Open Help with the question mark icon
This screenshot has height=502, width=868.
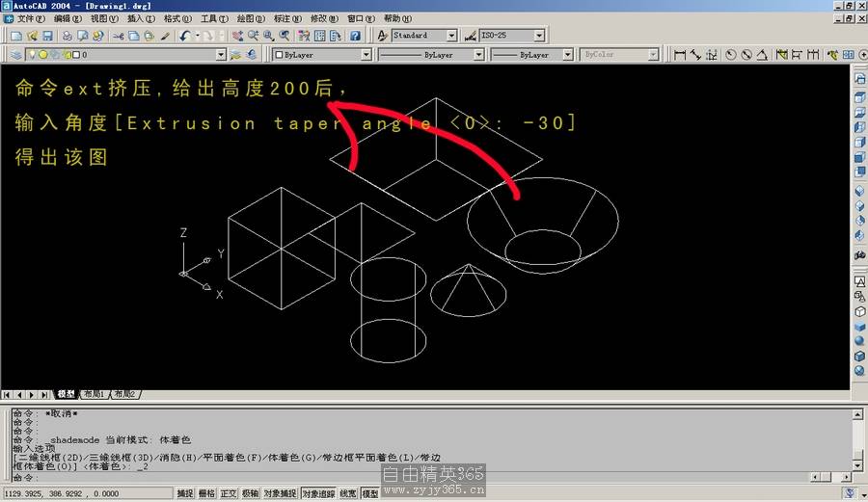click(x=355, y=36)
